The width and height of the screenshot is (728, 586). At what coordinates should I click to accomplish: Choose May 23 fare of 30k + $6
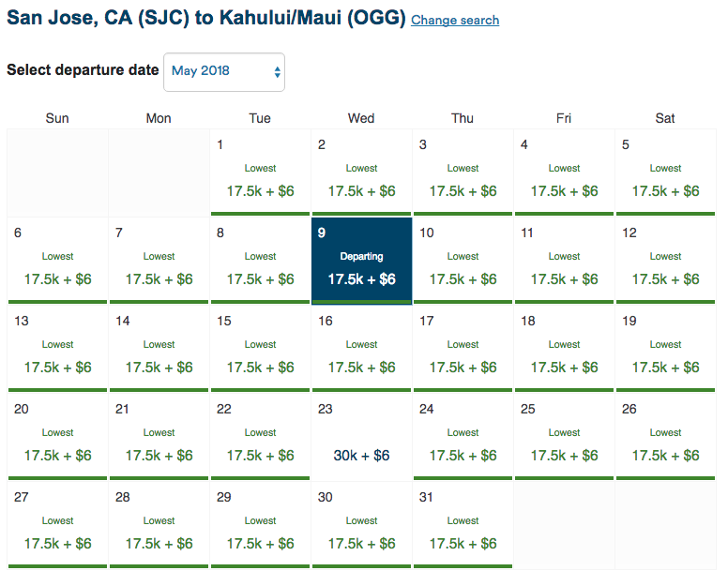pyautogui.click(x=361, y=443)
